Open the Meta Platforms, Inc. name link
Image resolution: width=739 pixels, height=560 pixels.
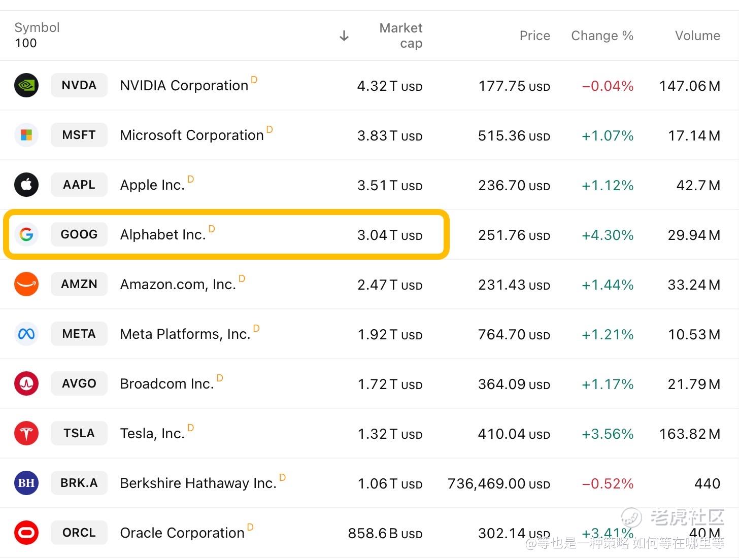[185, 334]
